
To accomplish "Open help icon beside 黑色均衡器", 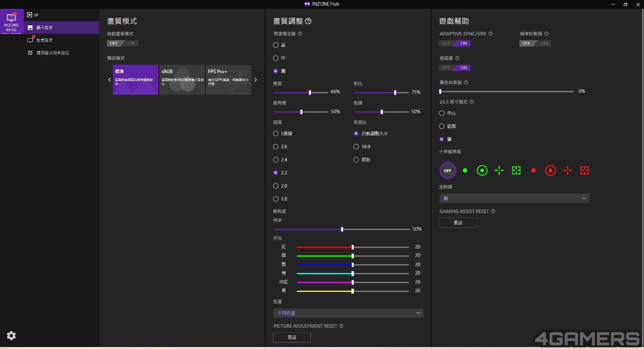I will pos(466,82).
